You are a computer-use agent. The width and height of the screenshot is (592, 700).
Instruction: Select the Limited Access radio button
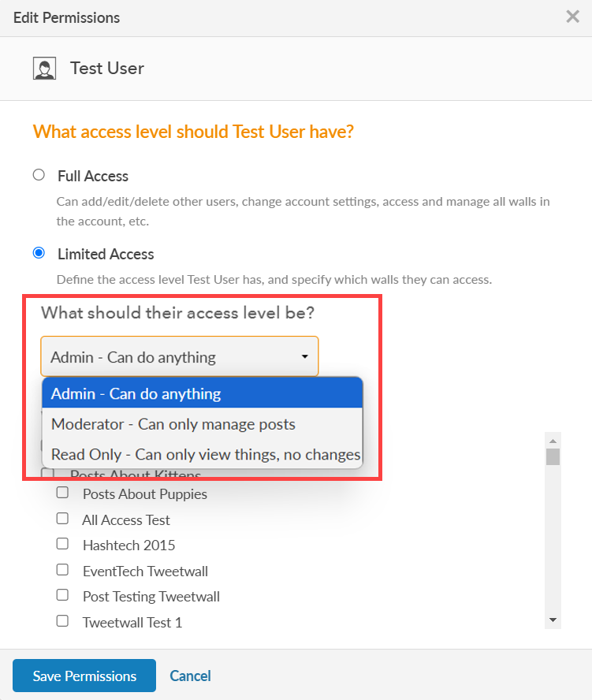pyautogui.click(x=39, y=253)
